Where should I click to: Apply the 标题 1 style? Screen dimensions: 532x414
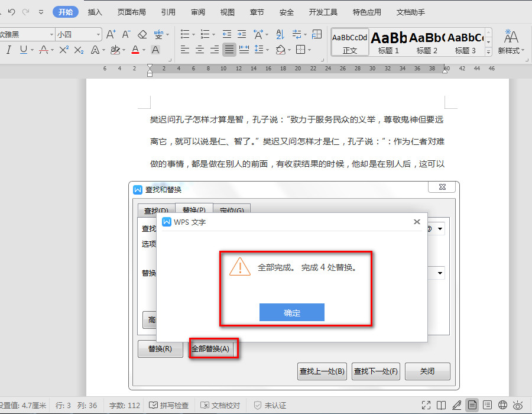pyautogui.click(x=388, y=42)
